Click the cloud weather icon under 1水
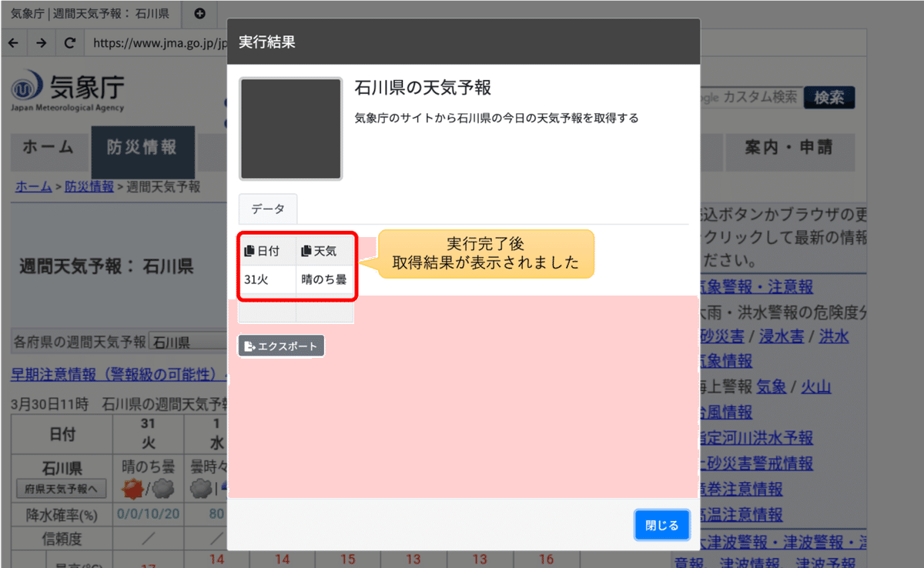Viewport: 924px width, 568px height. (x=199, y=487)
